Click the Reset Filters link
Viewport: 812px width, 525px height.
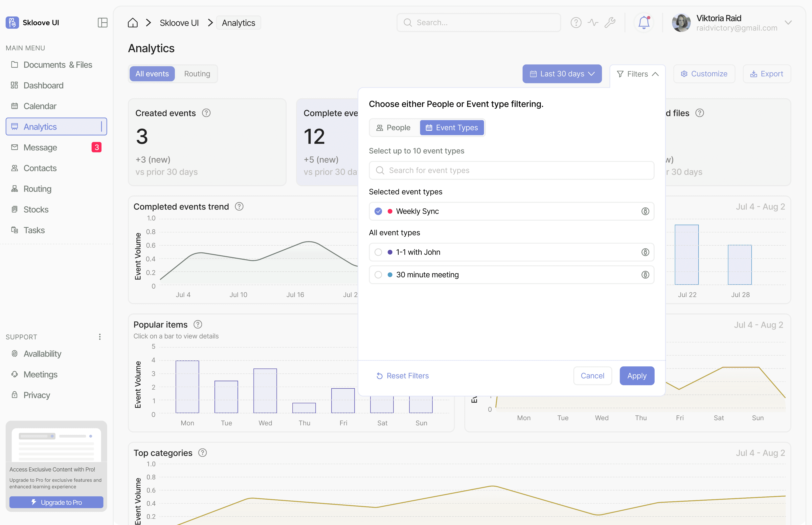(403, 376)
